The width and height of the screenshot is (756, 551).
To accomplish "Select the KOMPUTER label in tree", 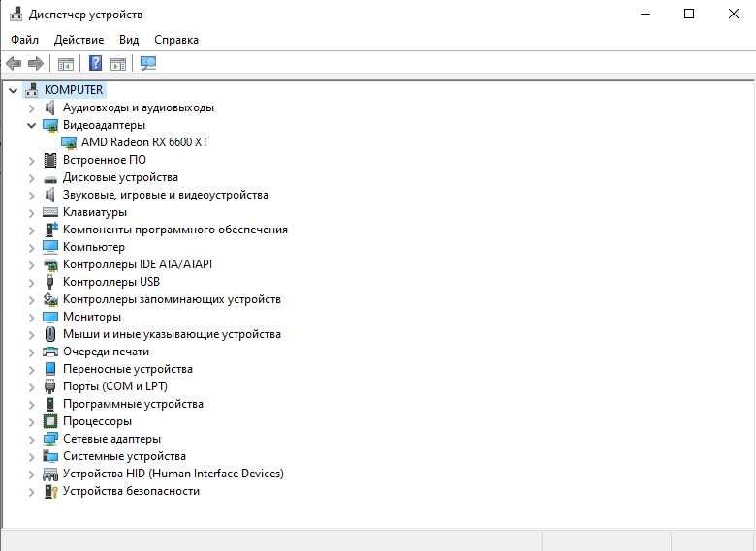I will 74,90.
